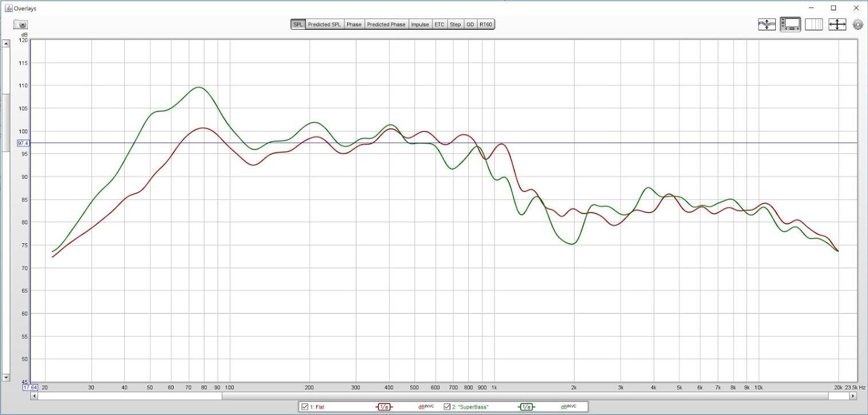Open graph settings with the gear icon
The width and height of the screenshot is (868, 415).
[858, 25]
